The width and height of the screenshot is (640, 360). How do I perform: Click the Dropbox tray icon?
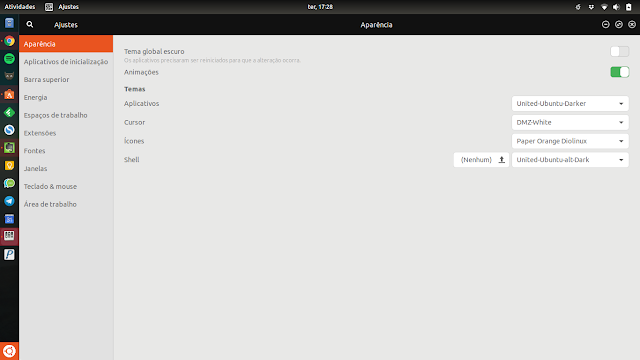[591, 7]
